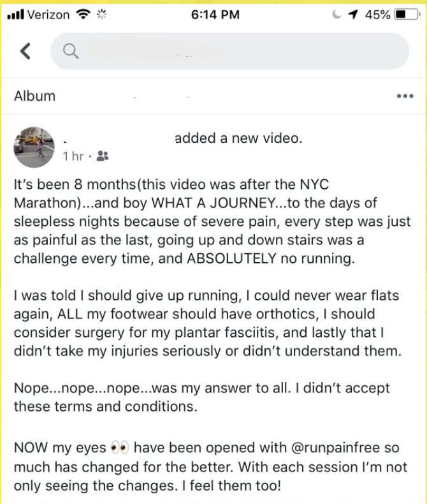
Task: Tap the "1 hr" post timestamp
Action: click(x=73, y=156)
